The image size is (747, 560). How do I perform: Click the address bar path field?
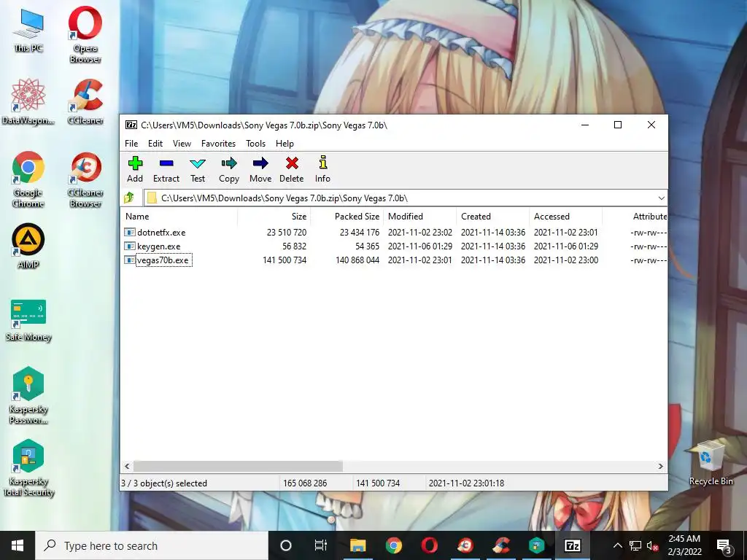tap(405, 198)
